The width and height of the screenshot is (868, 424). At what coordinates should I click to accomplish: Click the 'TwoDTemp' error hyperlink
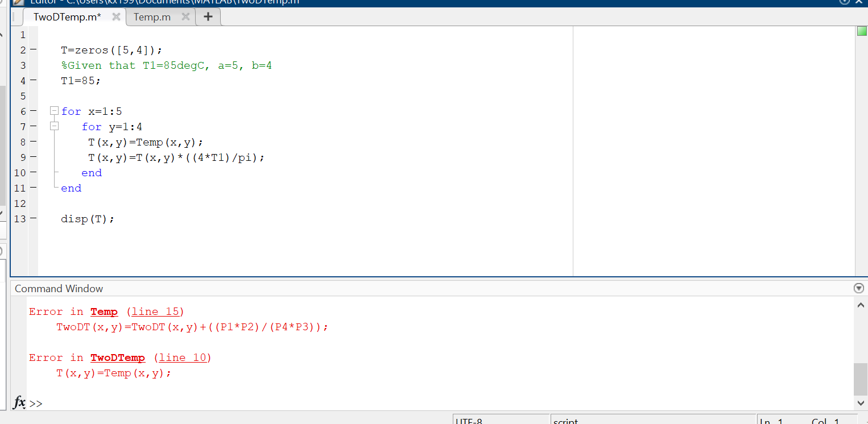click(x=118, y=358)
